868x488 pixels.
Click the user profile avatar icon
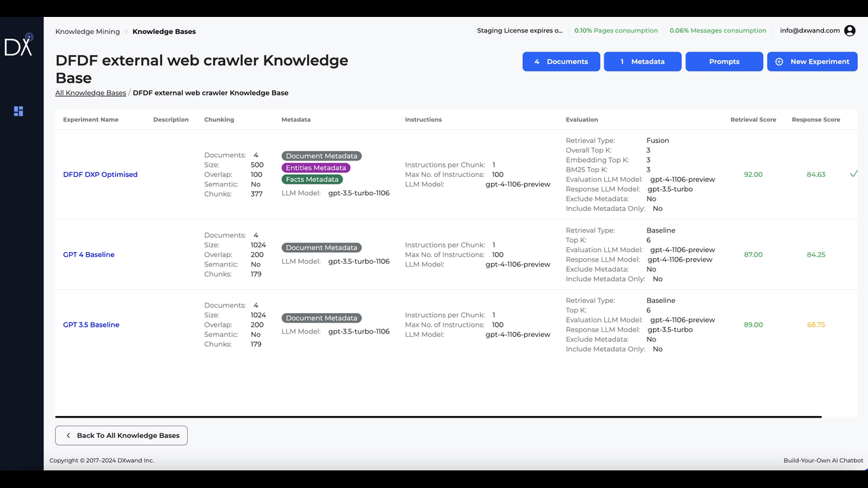pos(850,30)
